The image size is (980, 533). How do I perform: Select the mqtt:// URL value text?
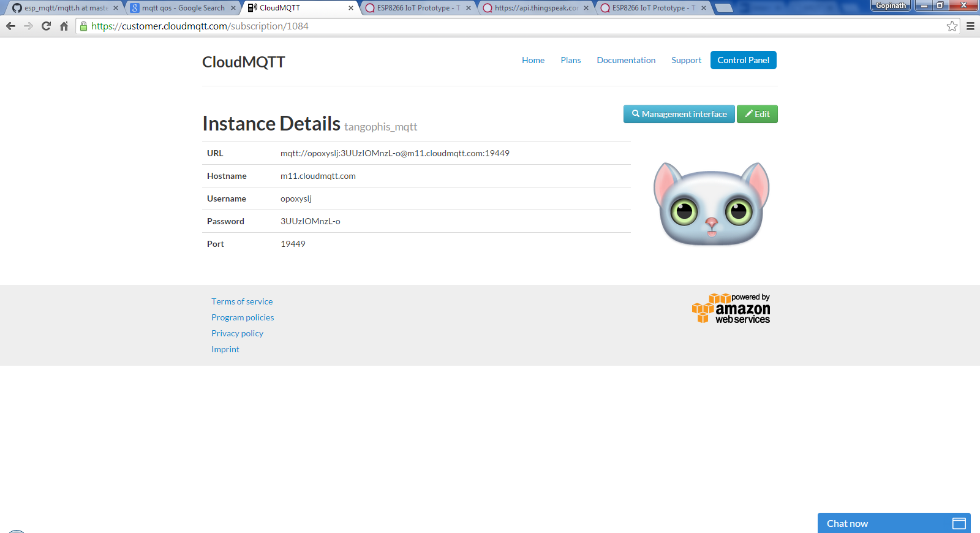(x=395, y=153)
